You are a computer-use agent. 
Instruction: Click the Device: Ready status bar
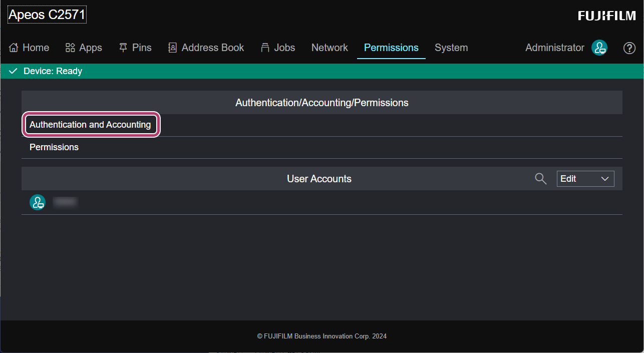(x=322, y=71)
